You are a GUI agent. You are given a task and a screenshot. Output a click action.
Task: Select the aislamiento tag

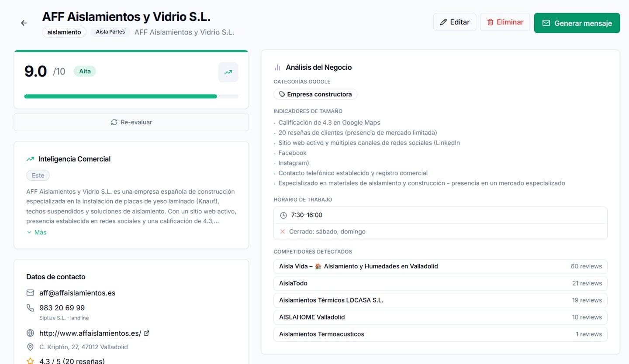tap(64, 32)
